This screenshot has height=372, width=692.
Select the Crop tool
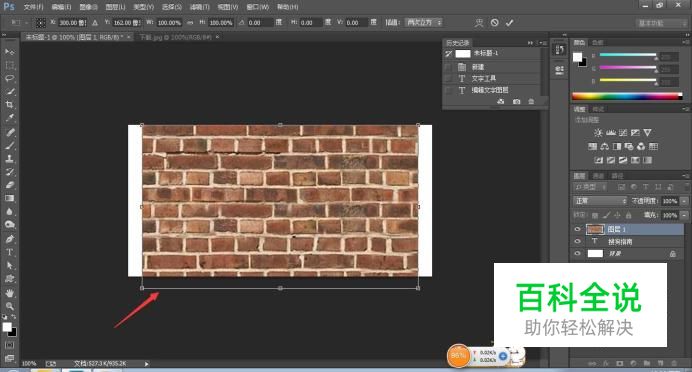pos(9,105)
